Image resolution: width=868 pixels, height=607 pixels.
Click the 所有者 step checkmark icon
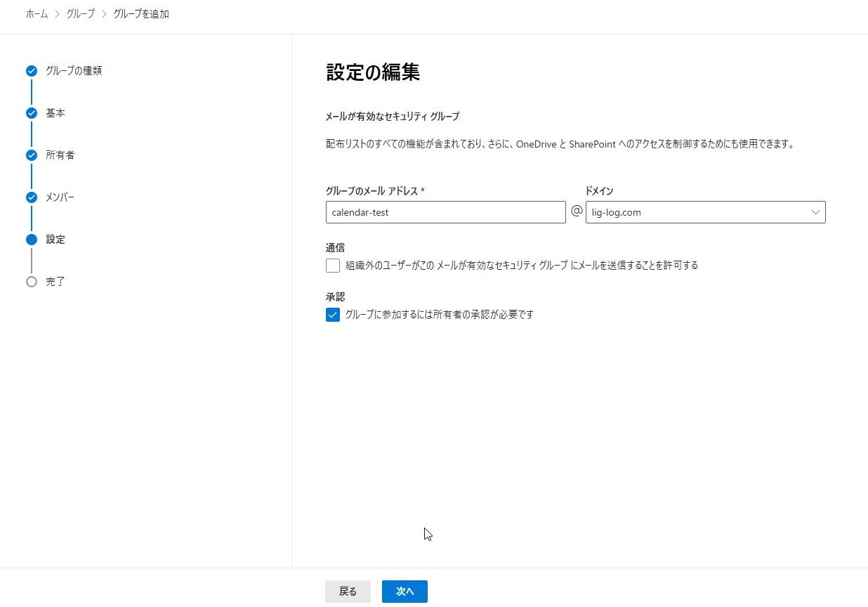tap(31, 155)
